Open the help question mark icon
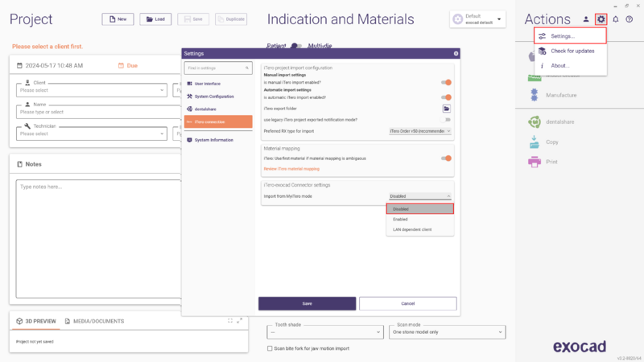Screen dimensions: 644x362 click(630, 19)
